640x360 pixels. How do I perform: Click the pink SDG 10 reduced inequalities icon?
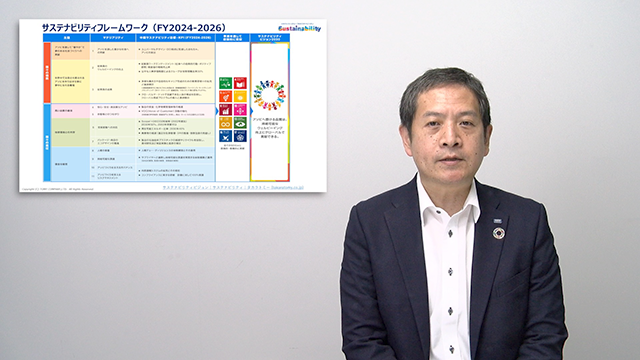[x=240, y=109]
